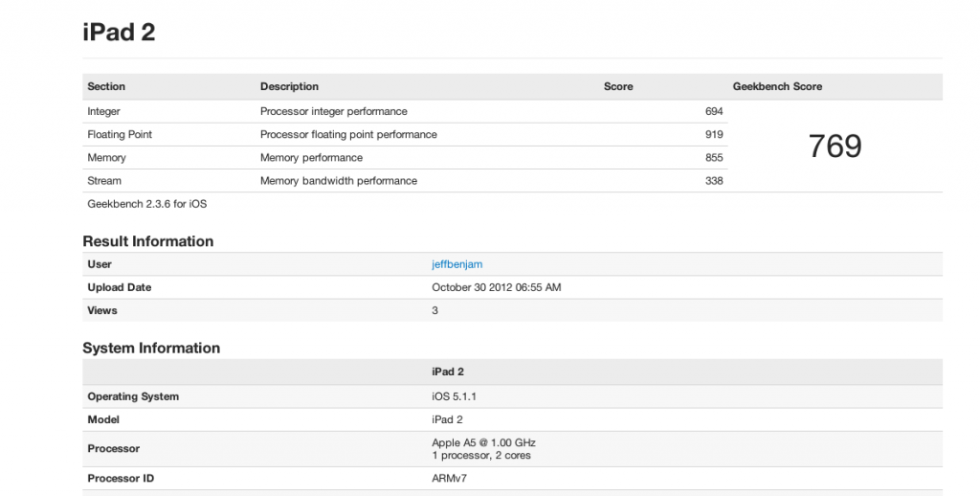The image size is (980, 496).
Task: Click the iPad 2 system table header
Action: 448,372
